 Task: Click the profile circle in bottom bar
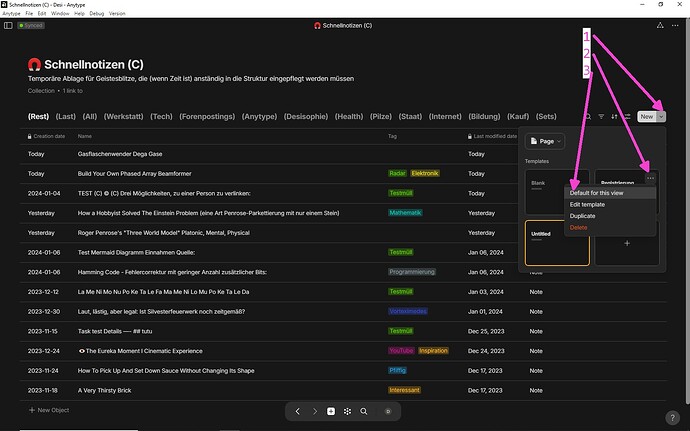(388, 411)
